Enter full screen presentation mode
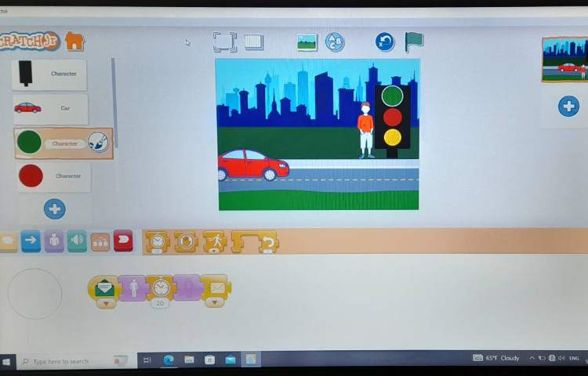The image size is (588, 376). click(x=225, y=42)
